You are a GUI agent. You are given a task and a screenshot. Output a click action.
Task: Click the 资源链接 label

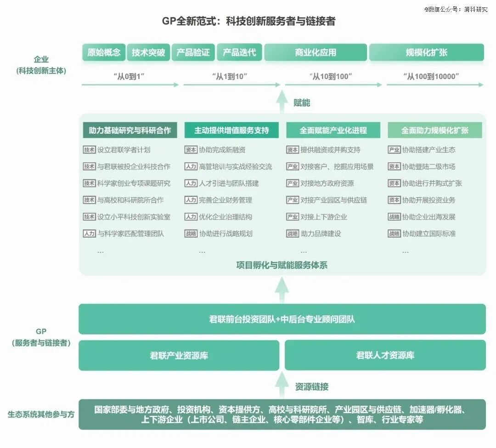coord(312,386)
